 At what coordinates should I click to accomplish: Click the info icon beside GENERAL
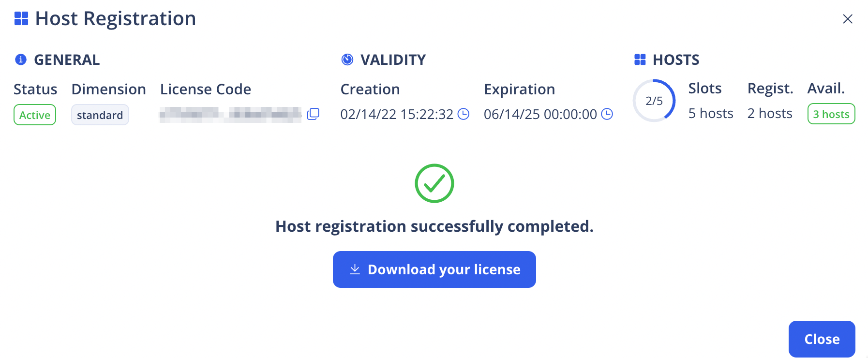tap(20, 59)
